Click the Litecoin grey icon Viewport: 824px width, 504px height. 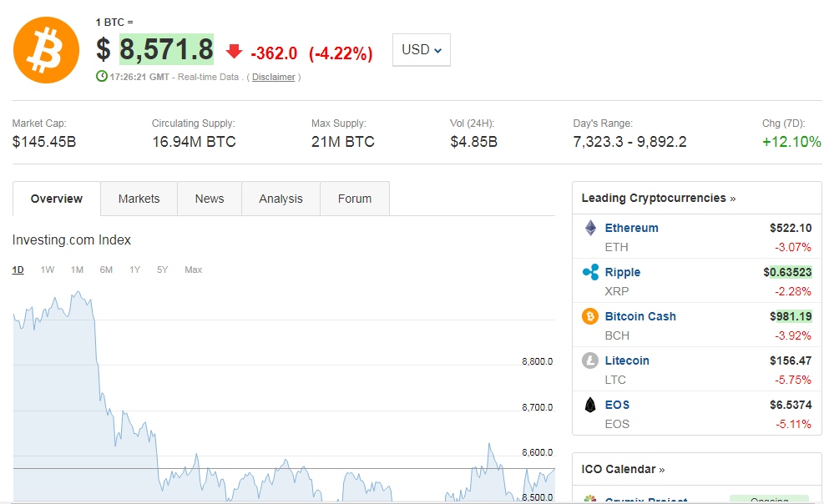[590, 360]
